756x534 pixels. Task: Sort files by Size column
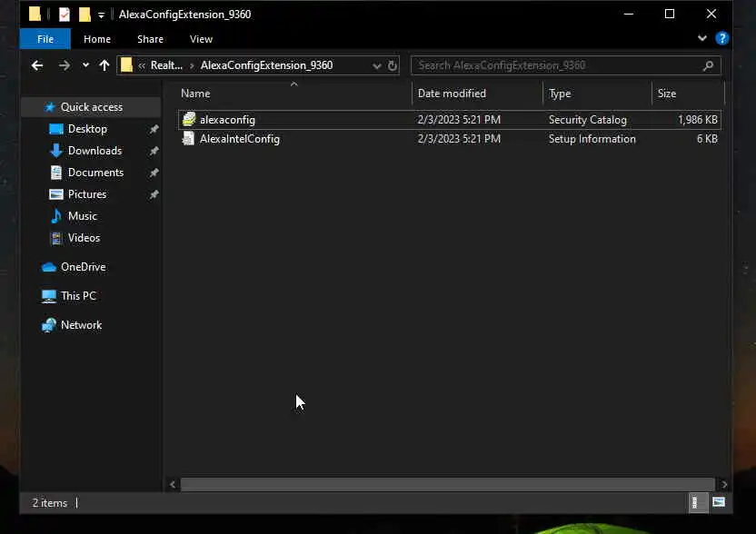pos(688,94)
